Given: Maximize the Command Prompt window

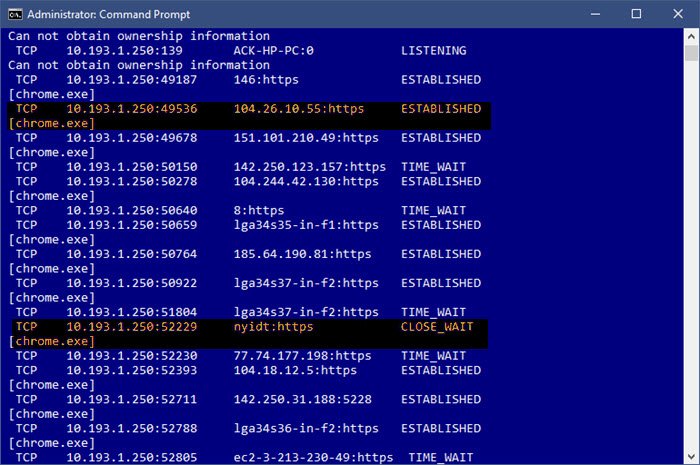Looking at the screenshot, I should (x=636, y=14).
